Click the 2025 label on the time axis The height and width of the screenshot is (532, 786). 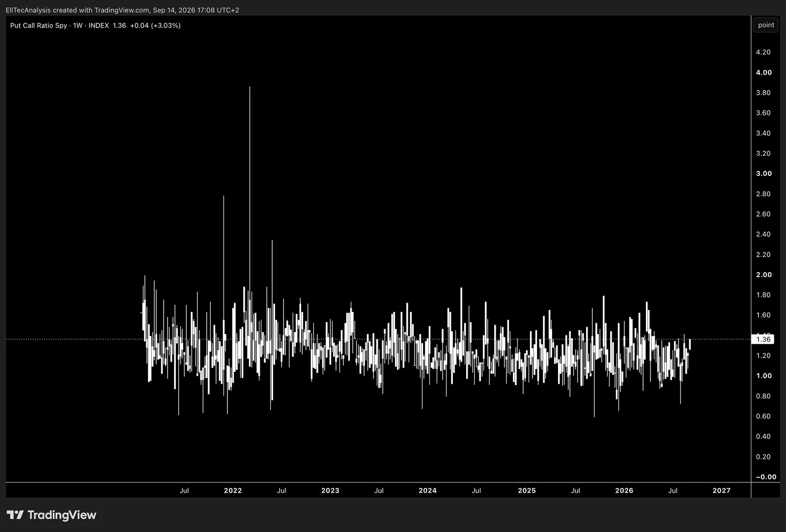click(x=527, y=490)
